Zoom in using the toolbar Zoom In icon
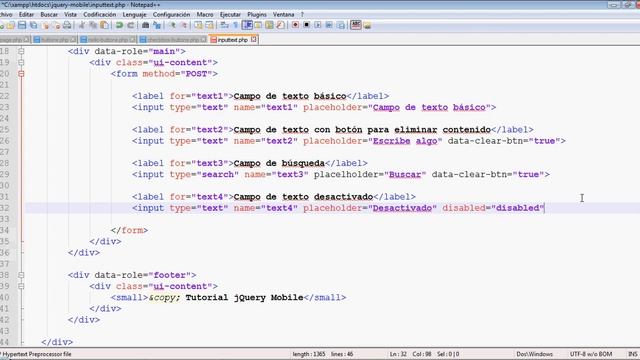This screenshot has width=640, height=360. (x=172, y=25)
